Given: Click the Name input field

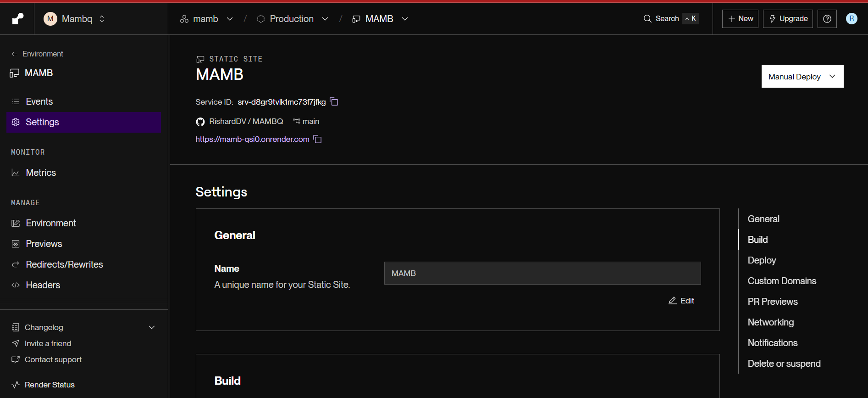Looking at the screenshot, I should [x=542, y=273].
